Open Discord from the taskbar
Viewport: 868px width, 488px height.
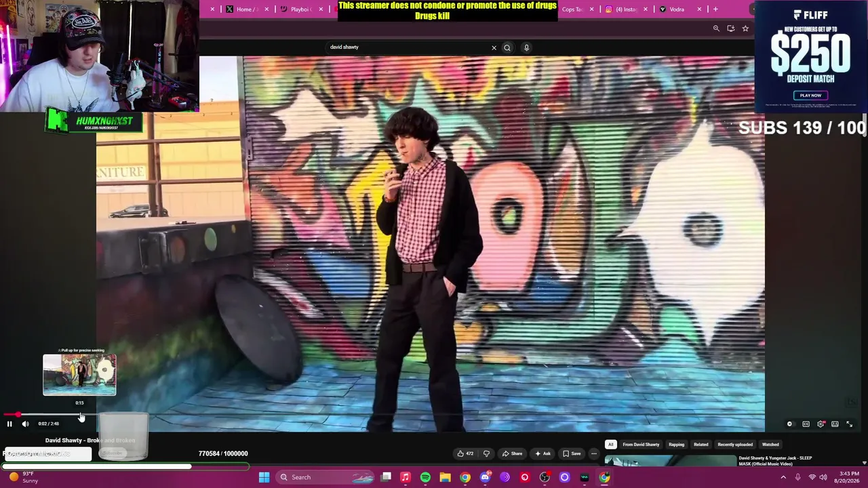coord(485,477)
